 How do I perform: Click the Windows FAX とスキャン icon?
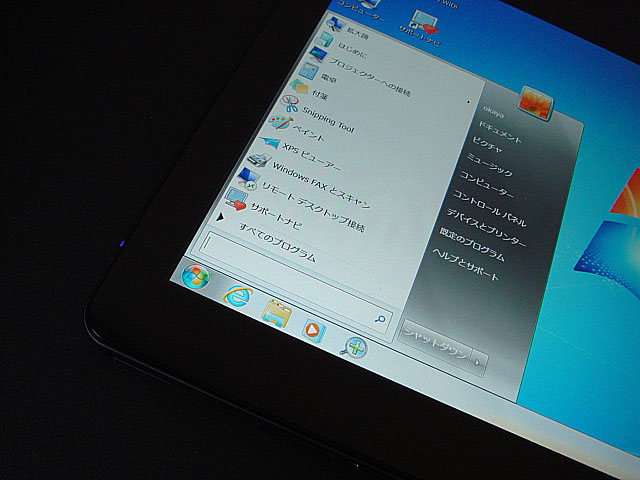pos(259,160)
